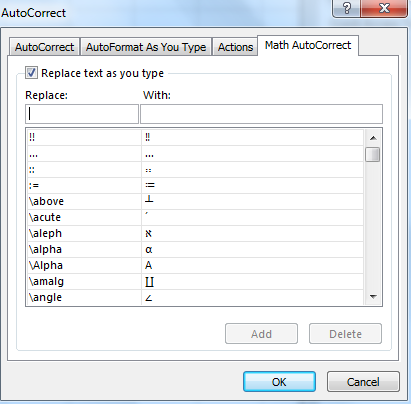Click the list scrollbar thumb

click(373, 155)
